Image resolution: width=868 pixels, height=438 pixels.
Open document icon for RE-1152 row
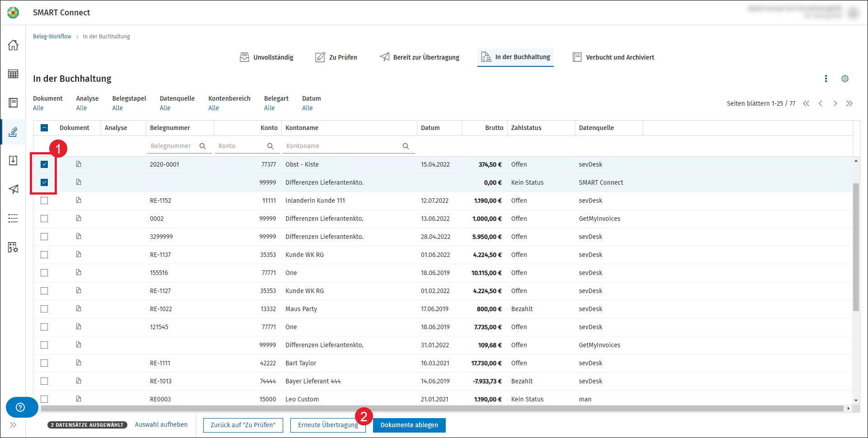click(79, 200)
